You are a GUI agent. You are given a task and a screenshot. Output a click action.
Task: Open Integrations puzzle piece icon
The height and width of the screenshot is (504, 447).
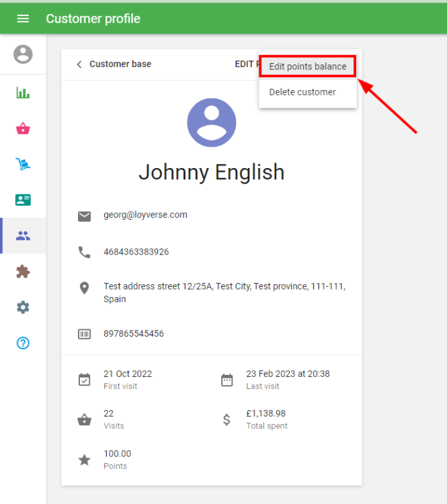pyautogui.click(x=23, y=271)
